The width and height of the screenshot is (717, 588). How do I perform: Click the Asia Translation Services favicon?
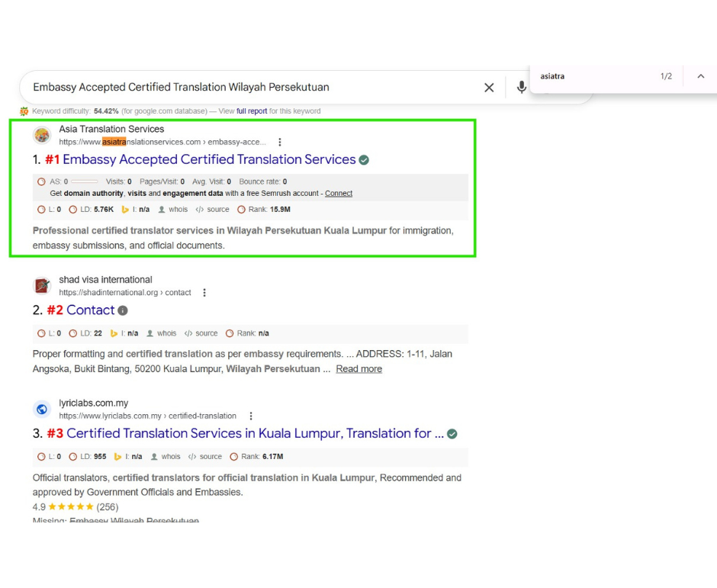(42, 135)
